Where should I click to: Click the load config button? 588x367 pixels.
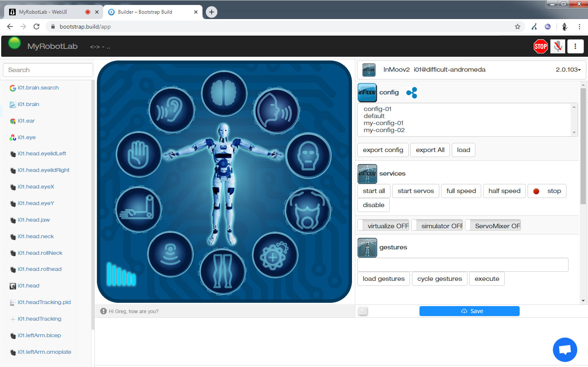[x=463, y=150]
